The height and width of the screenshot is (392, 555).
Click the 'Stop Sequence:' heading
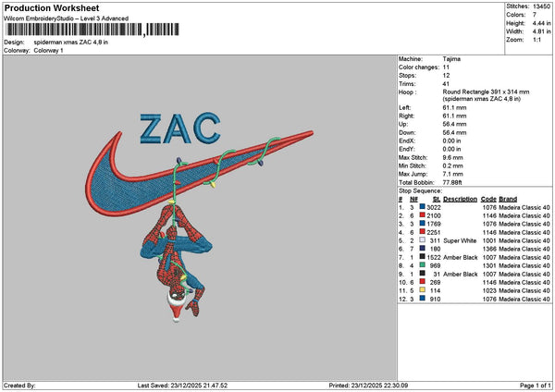pyautogui.click(x=421, y=191)
